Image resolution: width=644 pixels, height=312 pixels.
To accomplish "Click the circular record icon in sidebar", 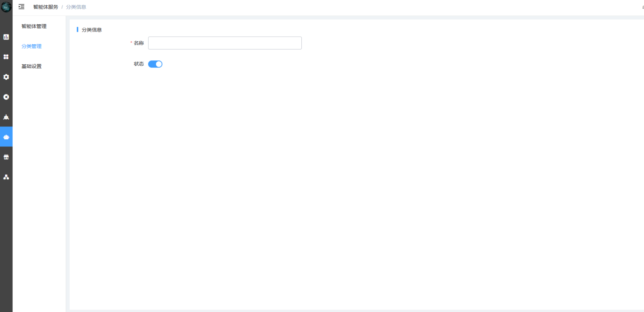I will pyautogui.click(x=6, y=97).
